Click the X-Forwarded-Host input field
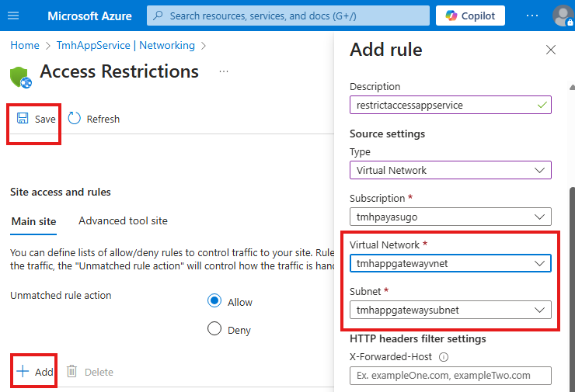 451,376
